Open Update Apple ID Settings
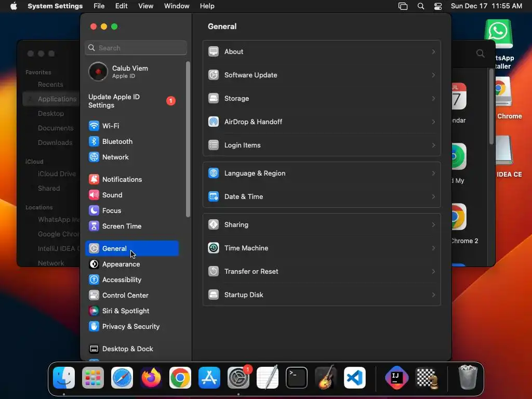This screenshot has height=399, width=532. pos(132,101)
